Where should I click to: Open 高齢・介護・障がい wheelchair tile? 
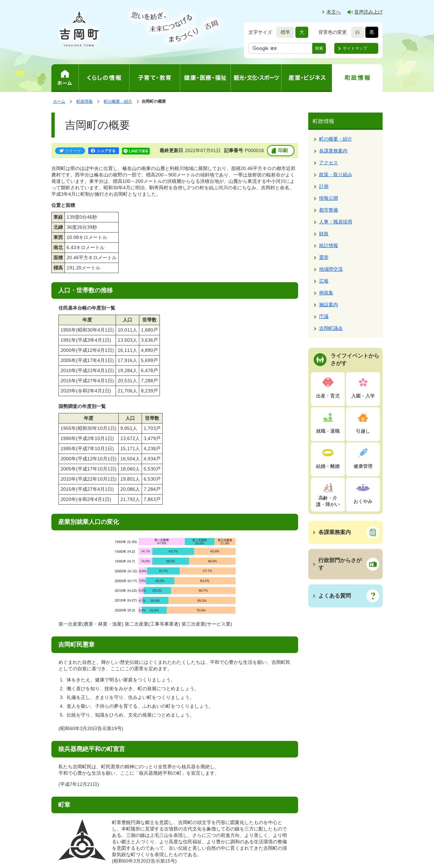[328, 495]
